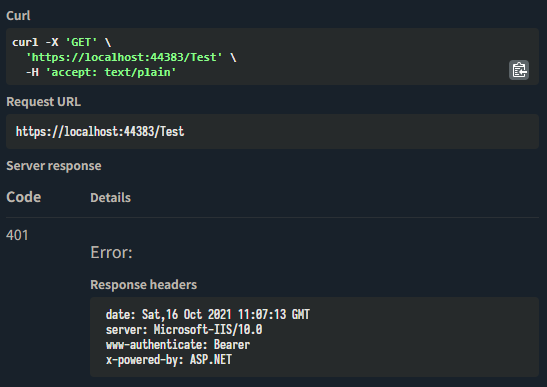Select the www-authenticate: Bearer header line
The width and height of the screenshot is (547, 387).
[x=178, y=345]
